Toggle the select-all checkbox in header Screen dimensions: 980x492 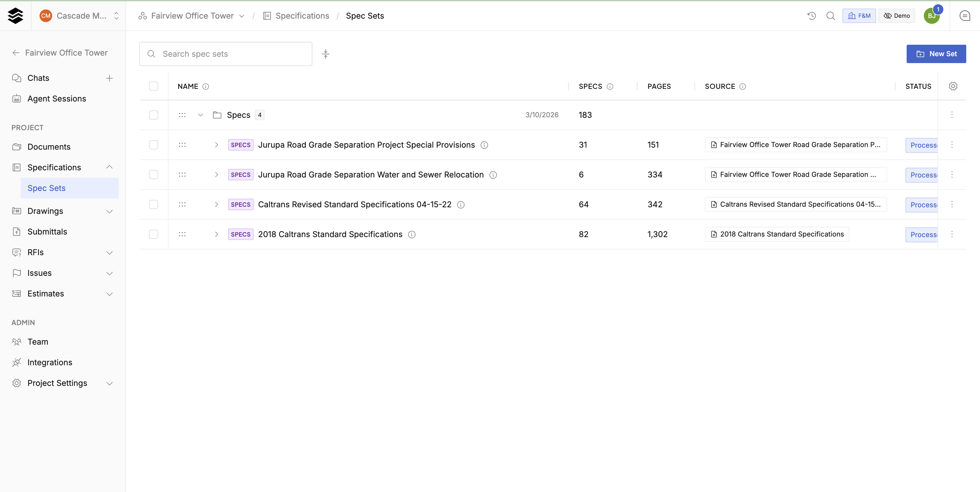point(154,86)
